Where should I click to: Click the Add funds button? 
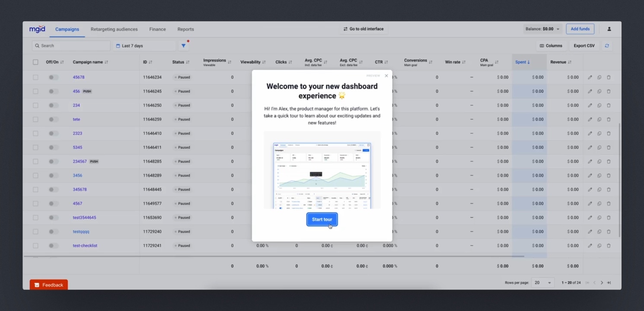point(580,29)
